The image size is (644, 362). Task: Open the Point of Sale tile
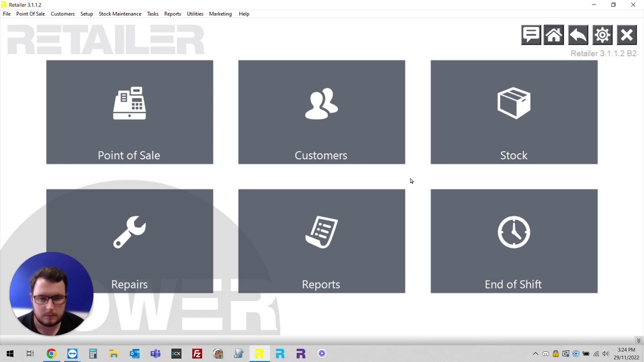[x=129, y=112]
